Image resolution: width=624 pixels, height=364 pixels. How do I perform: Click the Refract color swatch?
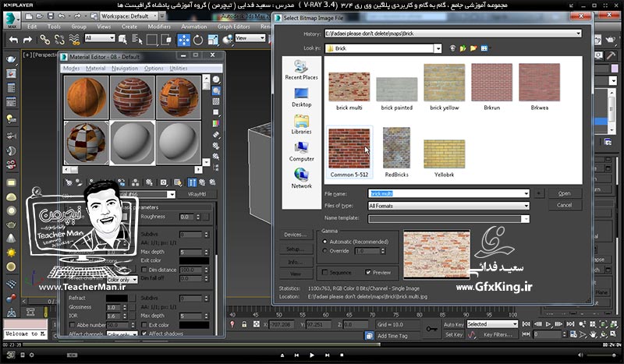[x=116, y=298]
